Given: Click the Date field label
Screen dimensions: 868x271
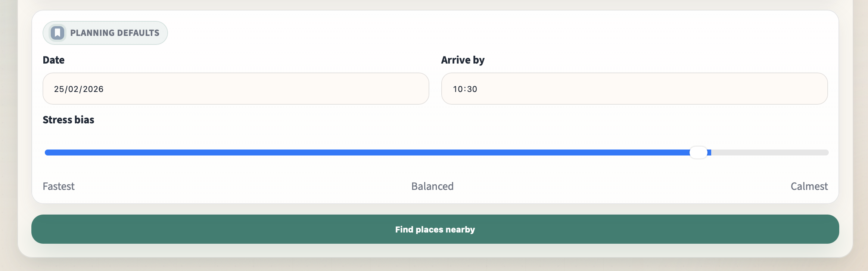Looking at the screenshot, I should click(x=53, y=60).
